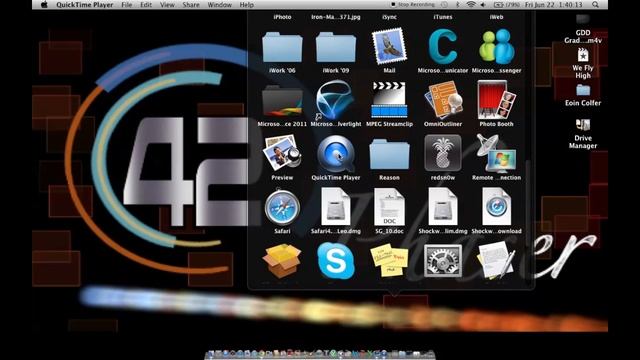
Task: Open the Microsoft Office 2011 folder
Action: point(282,101)
